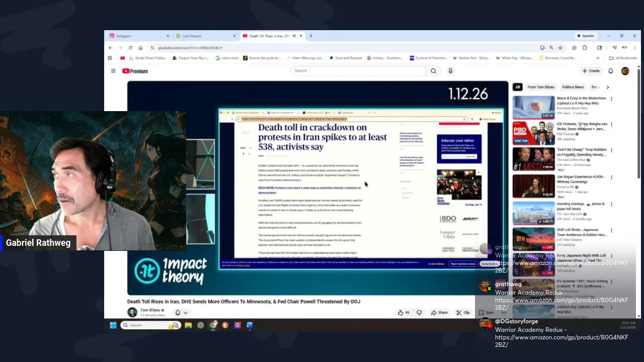Open the Shigure Soen Ryu bookmark

(x=191, y=58)
